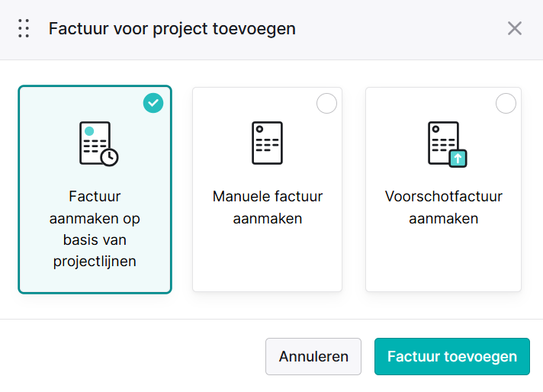This screenshot has width=543, height=392.
Task: Select the Manuele factuur radio circle
Action: click(326, 103)
